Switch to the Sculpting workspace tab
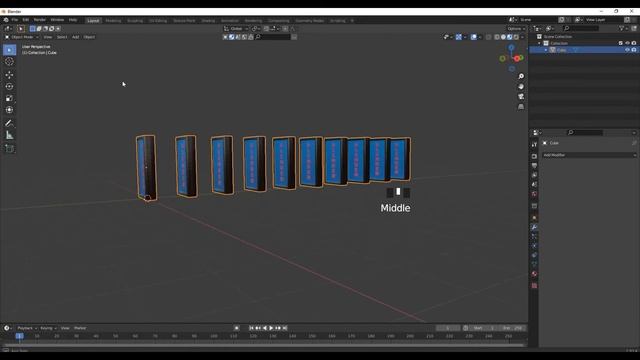This screenshot has width=640, height=360. (135, 20)
